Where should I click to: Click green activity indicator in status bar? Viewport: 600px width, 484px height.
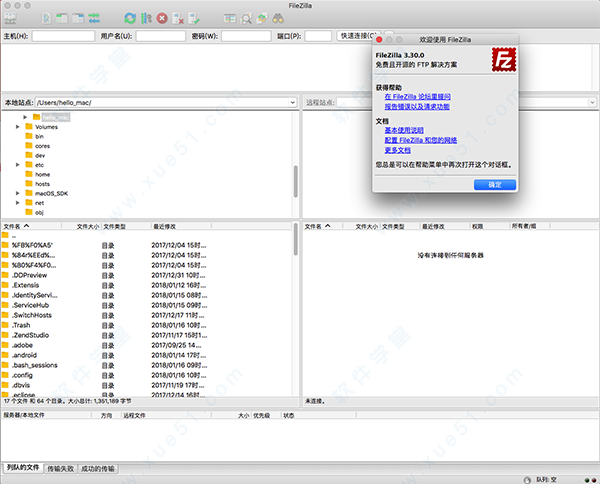(587, 480)
